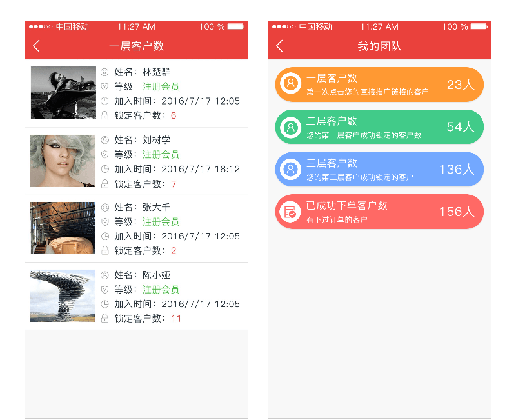Click user icon on orange 一层客户数 card
Viewport: 516px width, 420px height.
[291, 83]
